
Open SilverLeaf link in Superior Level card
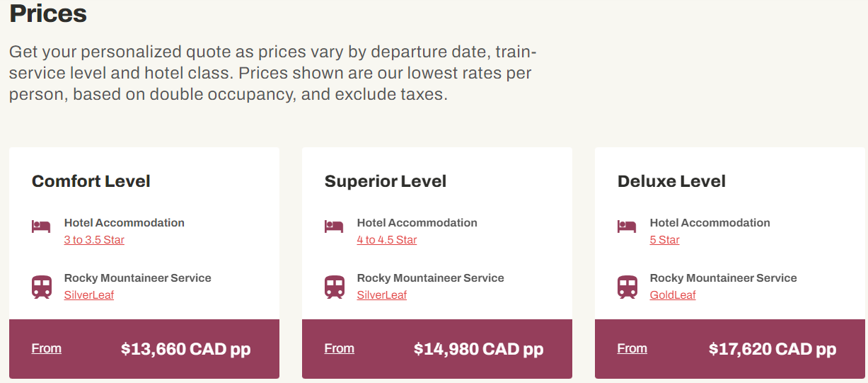click(382, 295)
